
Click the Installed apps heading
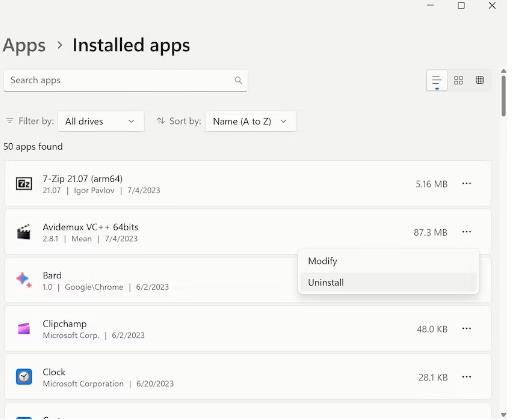tap(131, 45)
